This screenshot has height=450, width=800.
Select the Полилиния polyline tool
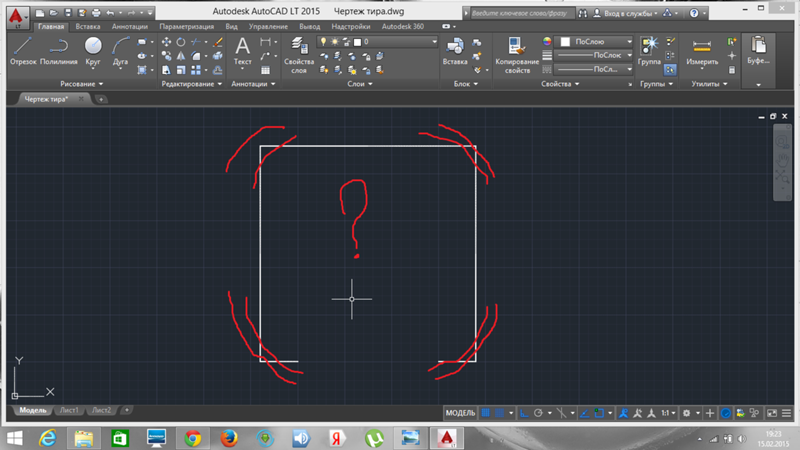(59, 51)
